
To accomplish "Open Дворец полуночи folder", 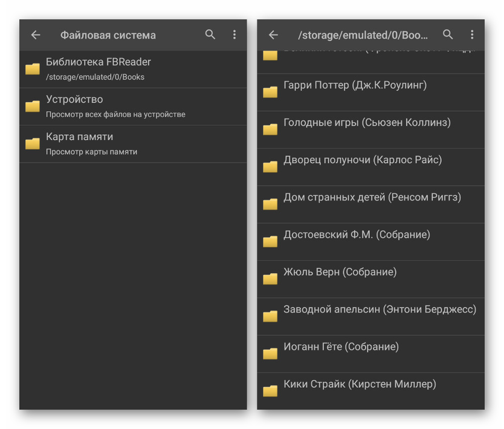I will coord(363,160).
